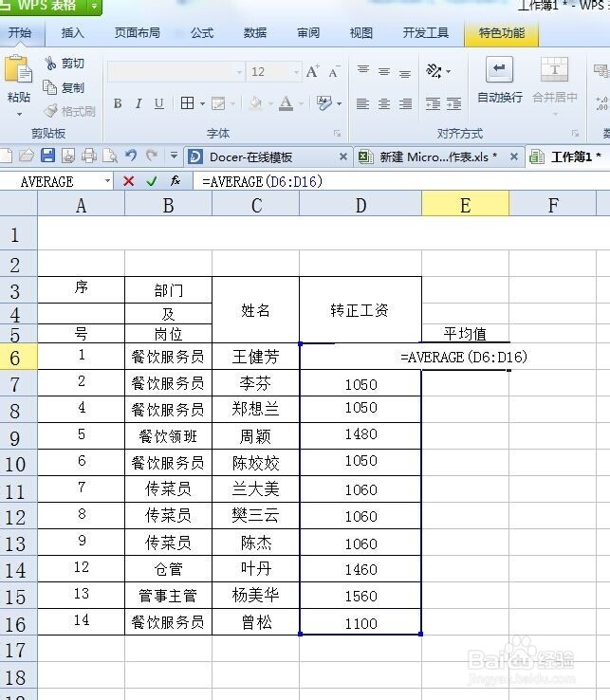Select column E header
Screen dimensions: 610x700
[465, 206]
